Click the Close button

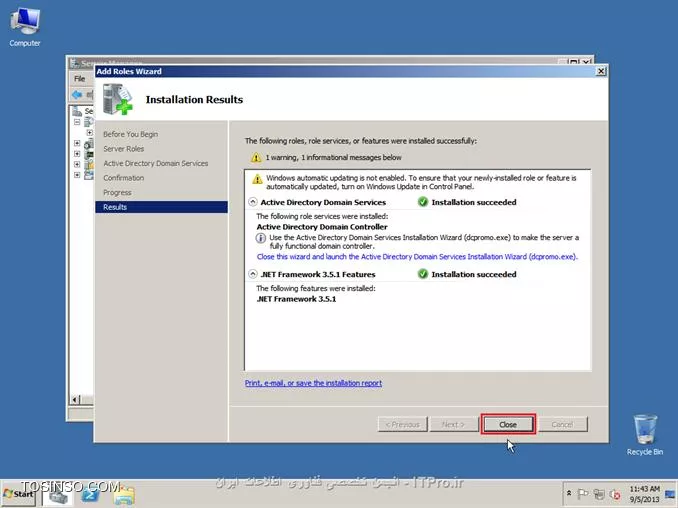pos(508,425)
